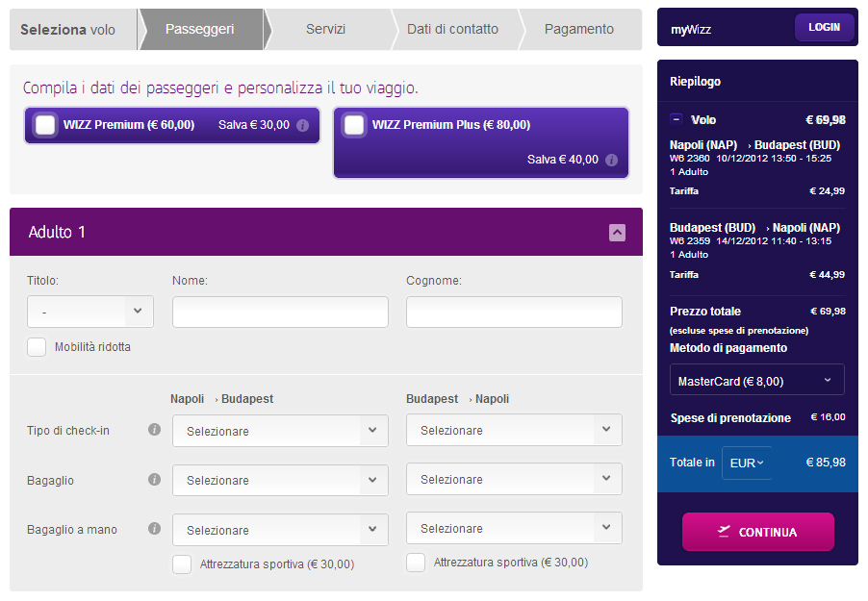Viewport: 868px width, 601px height.
Task: Open WIZZ Premium Plus info icon
Action: pyautogui.click(x=611, y=161)
